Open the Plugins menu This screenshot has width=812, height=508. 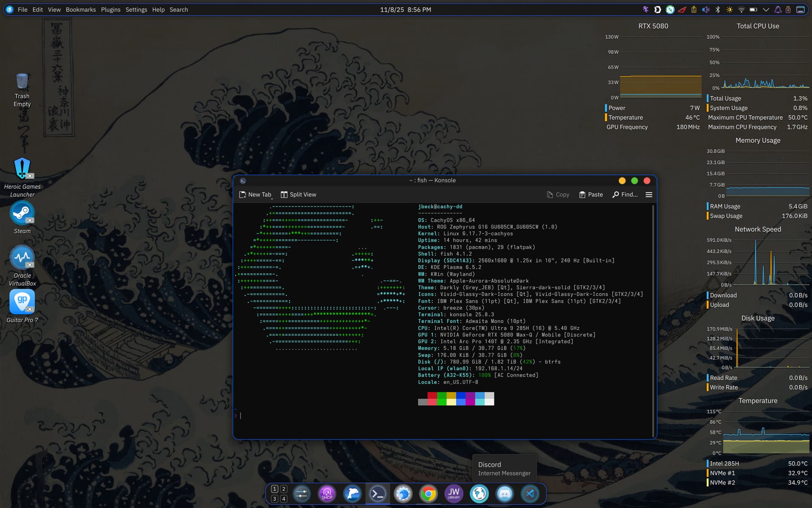pos(110,9)
